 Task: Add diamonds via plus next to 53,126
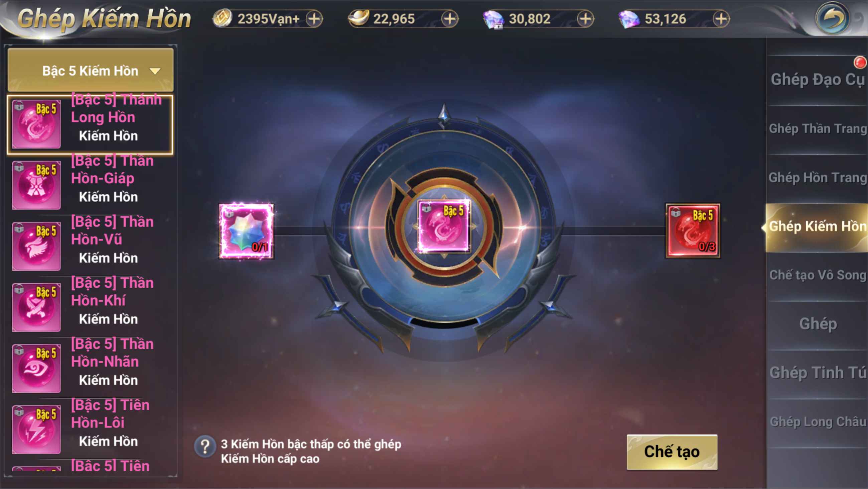click(721, 19)
